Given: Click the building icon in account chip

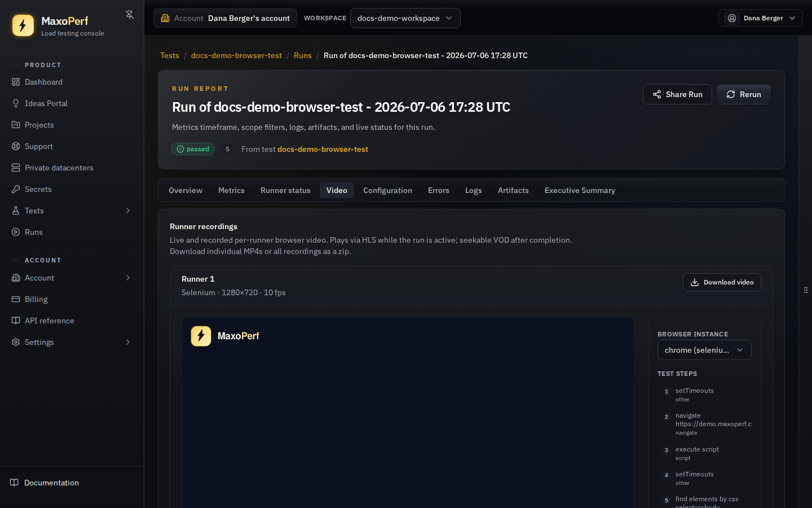Looking at the screenshot, I should coord(165,18).
